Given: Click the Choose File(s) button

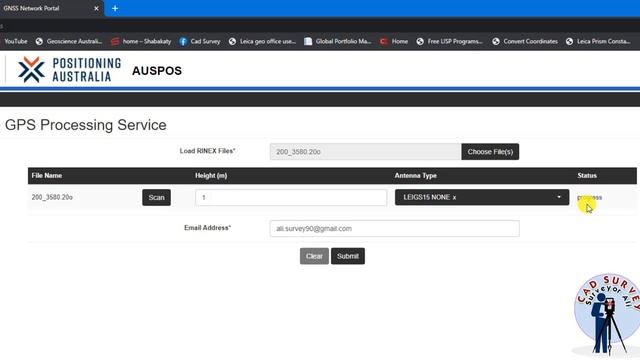Looking at the screenshot, I should pyautogui.click(x=490, y=152).
